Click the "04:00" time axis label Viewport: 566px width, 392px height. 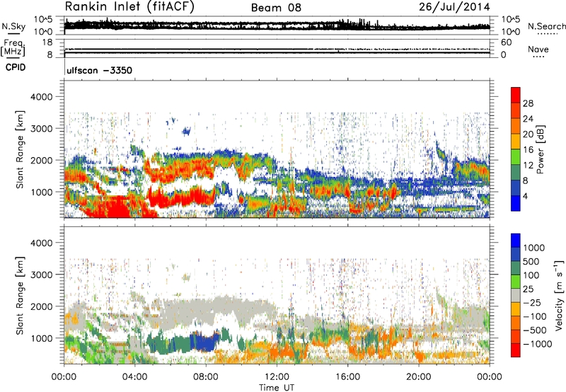click(134, 377)
